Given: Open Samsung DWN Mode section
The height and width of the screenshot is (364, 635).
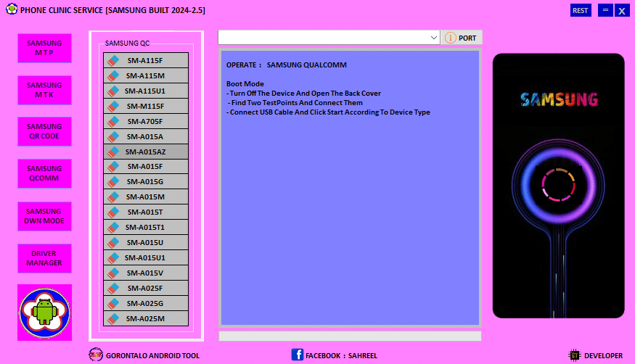Looking at the screenshot, I should point(44,216).
